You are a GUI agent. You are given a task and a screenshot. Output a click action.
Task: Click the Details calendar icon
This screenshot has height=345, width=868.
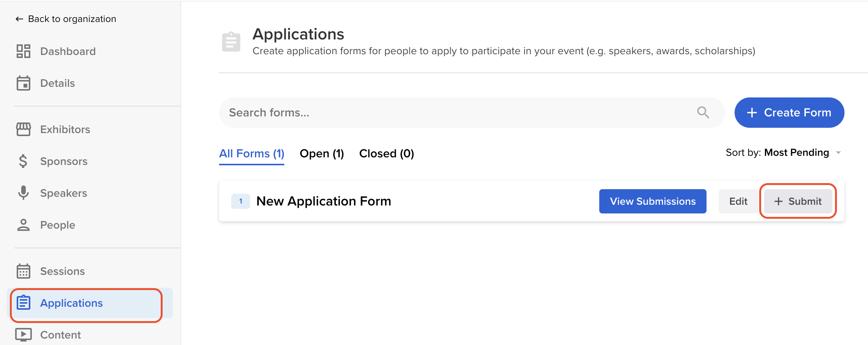(24, 83)
